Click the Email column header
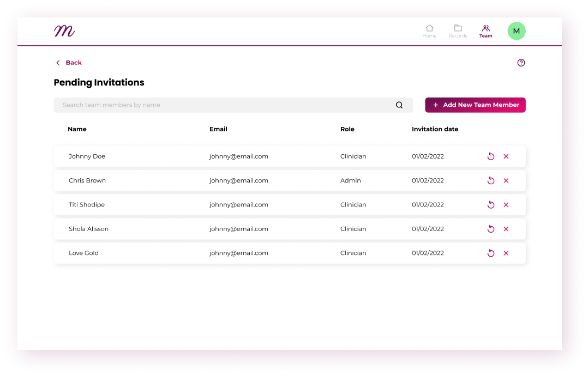The image size is (588, 376). [x=218, y=129]
